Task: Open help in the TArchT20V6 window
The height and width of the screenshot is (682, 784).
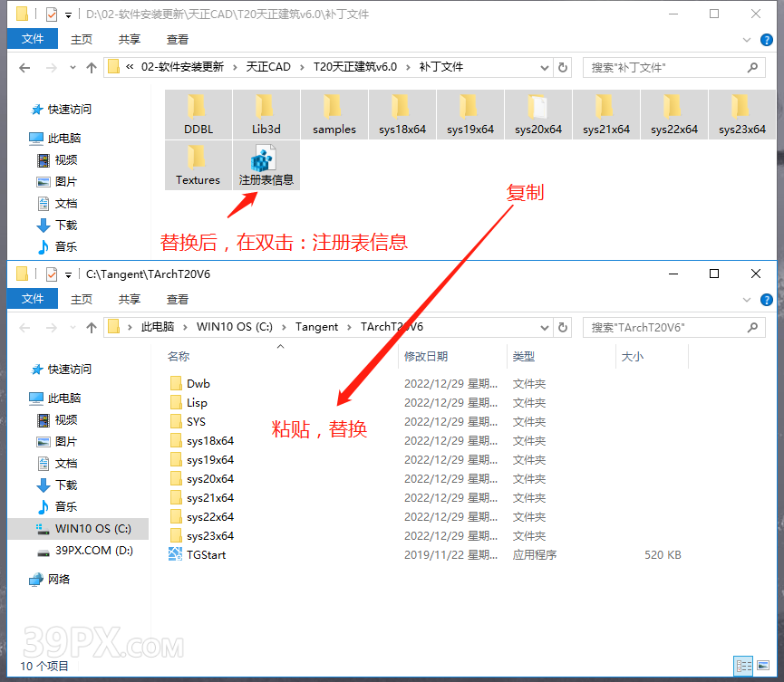Action: pos(766,300)
